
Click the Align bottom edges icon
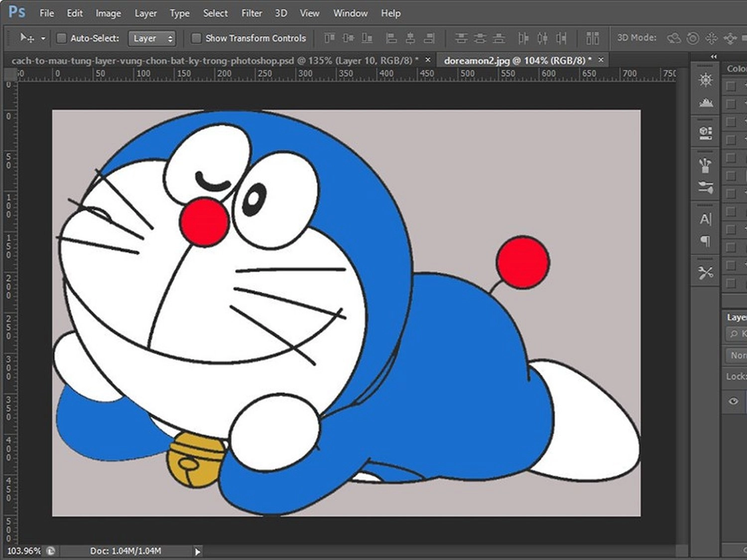(367, 38)
